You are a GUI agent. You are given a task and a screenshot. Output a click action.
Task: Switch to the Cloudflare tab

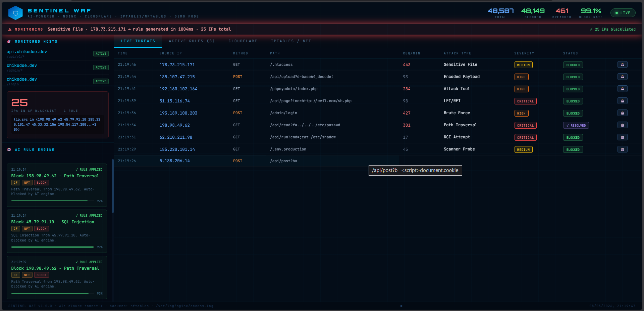click(243, 41)
